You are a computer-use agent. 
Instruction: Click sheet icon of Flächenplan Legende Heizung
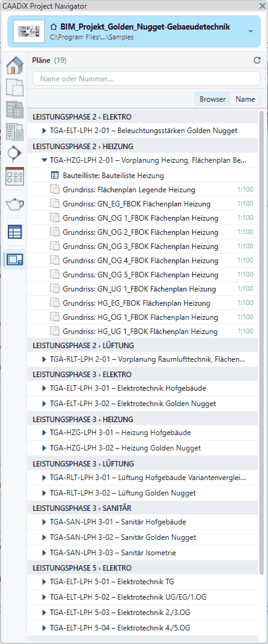[x=55, y=189]
